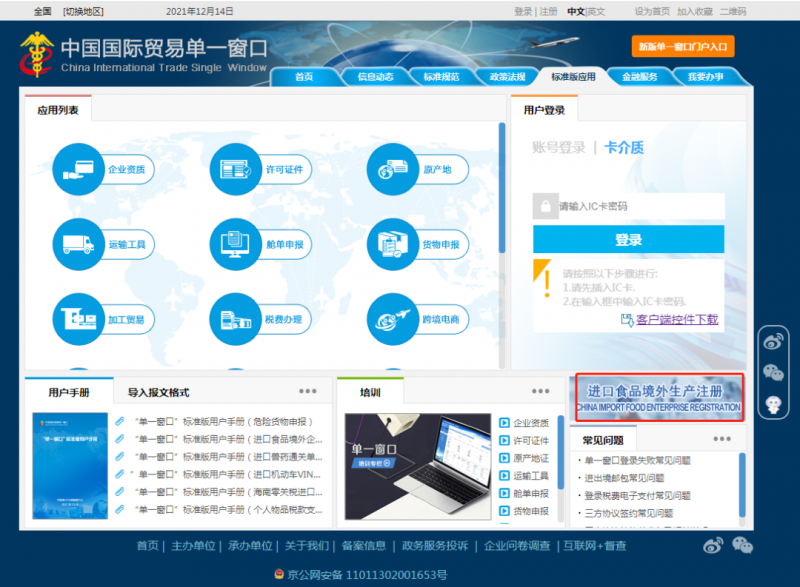Select the 用户手册 tab
Screen dimensions: 800x587
(x=69, y=392)
